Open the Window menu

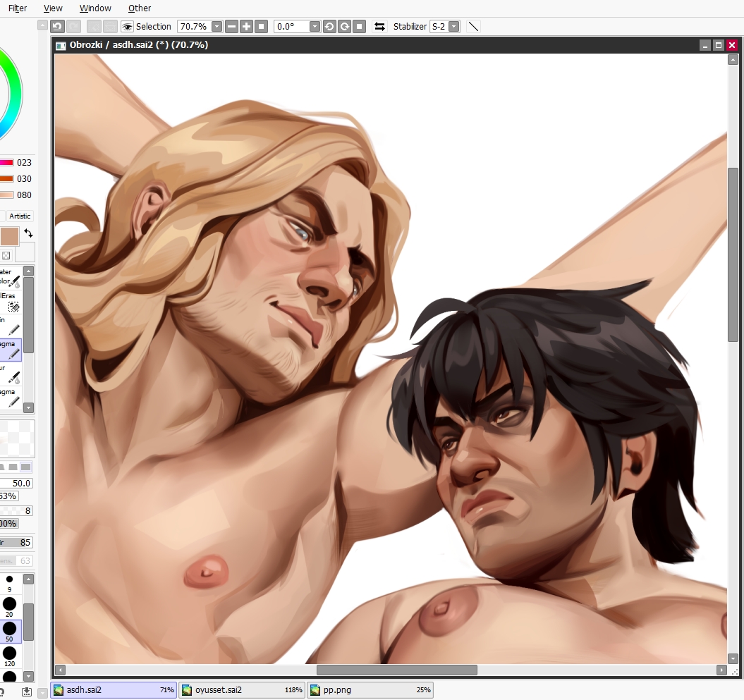[95, 8]
